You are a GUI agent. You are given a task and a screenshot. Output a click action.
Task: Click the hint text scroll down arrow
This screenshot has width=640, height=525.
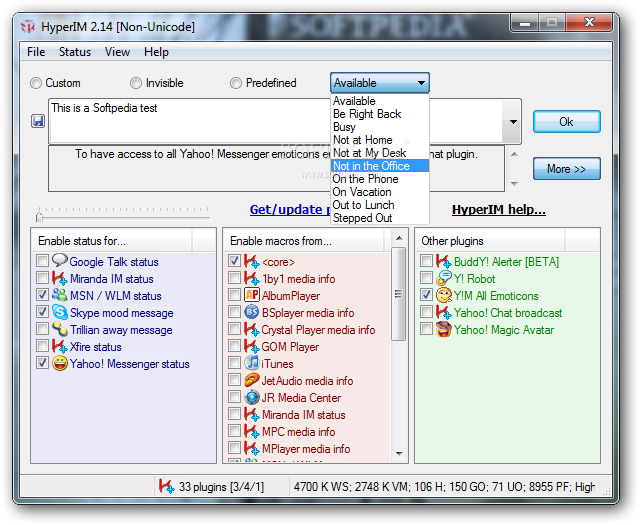(x=514, y=184)
